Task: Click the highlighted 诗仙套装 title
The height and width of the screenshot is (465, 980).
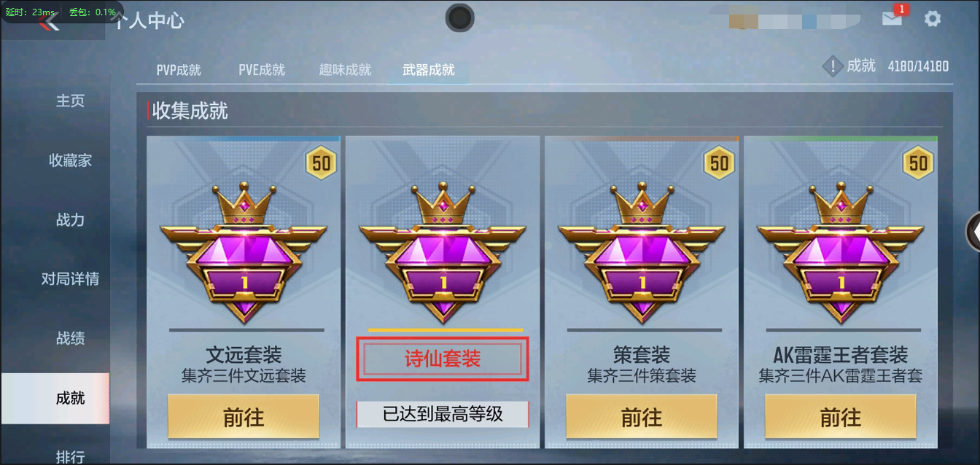Action: (x=443, y=359)
